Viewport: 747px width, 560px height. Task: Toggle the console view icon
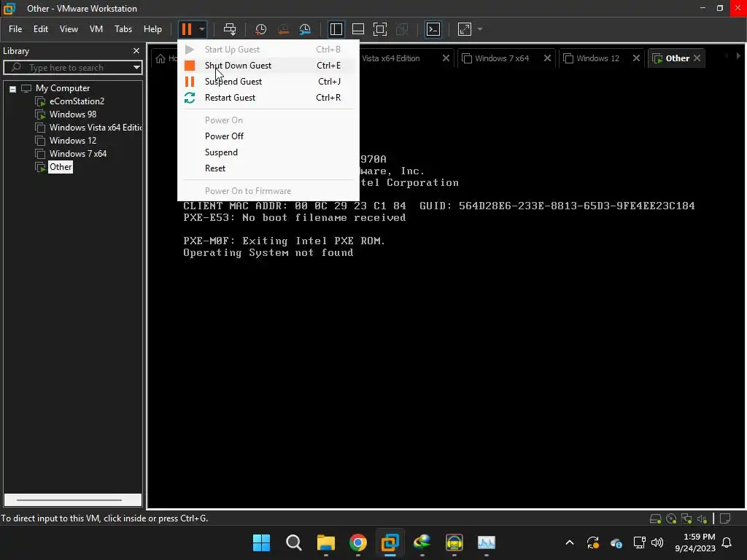tap(433, 29)
